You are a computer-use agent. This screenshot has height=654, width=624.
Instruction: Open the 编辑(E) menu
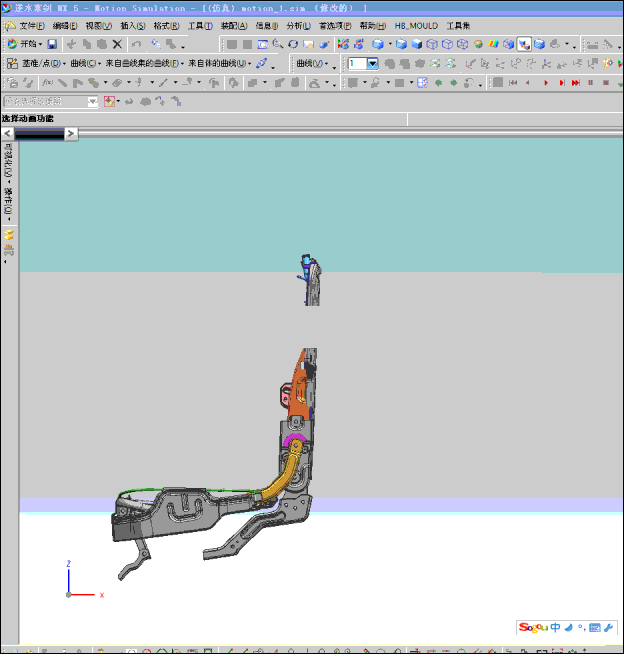pyautogui.click(x=65, y=26)
